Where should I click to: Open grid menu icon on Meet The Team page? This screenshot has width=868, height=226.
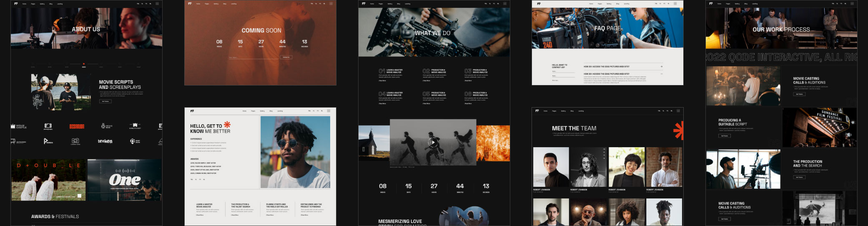pos(678,111)
